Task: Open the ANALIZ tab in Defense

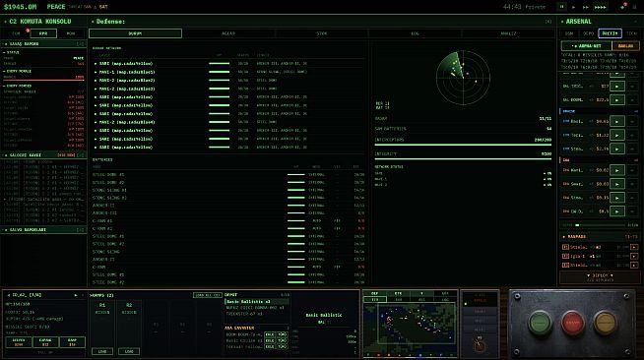Action: coord(508,33)
